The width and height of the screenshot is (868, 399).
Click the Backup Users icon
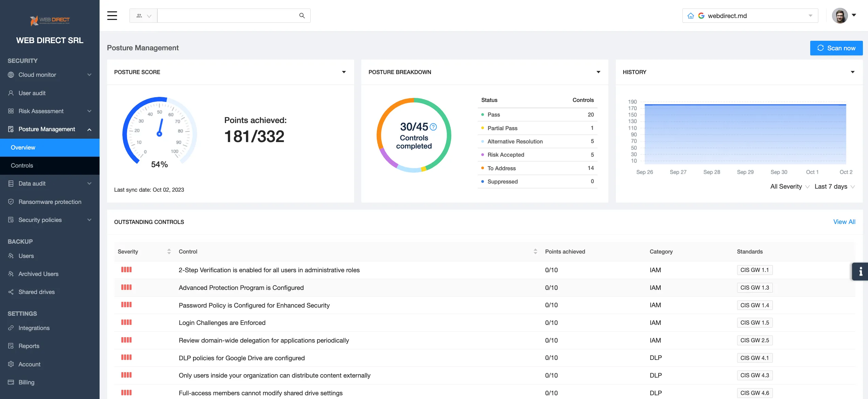11,256
